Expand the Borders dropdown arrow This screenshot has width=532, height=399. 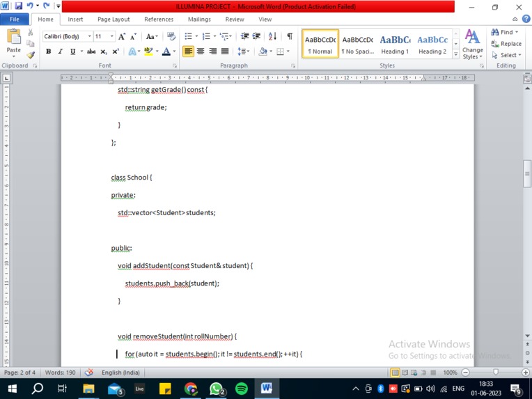[288, 52]
